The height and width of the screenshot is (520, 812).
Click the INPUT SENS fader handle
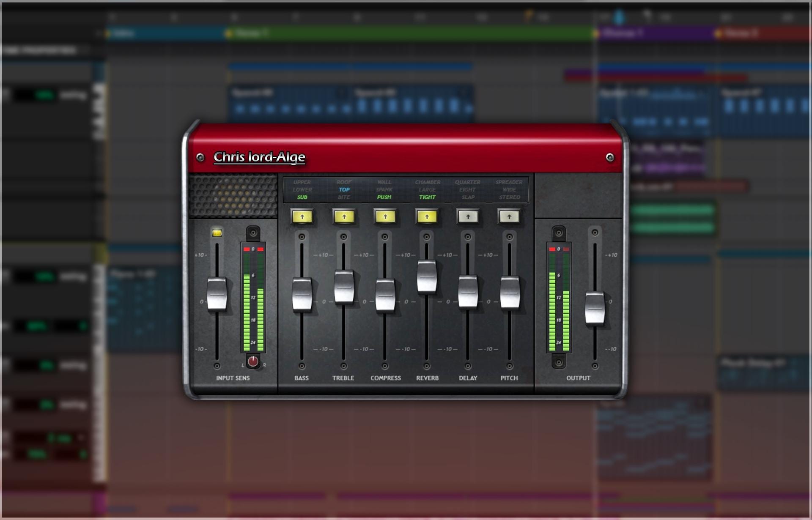[217, 294]
